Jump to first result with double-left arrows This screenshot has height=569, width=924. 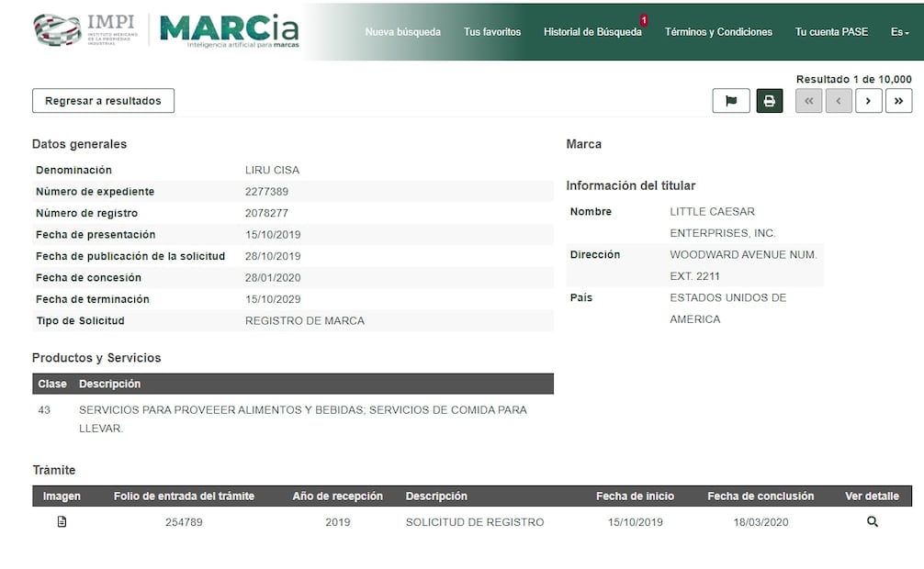click(808, 101)
